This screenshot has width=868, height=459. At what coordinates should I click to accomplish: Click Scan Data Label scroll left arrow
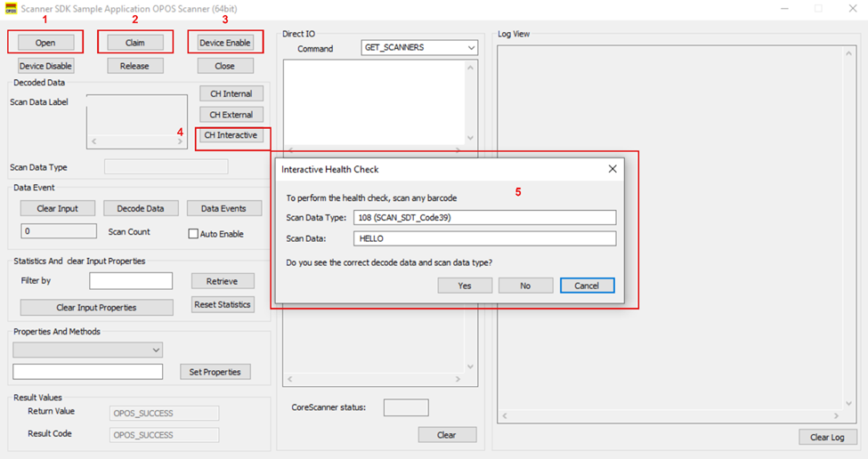94,141
